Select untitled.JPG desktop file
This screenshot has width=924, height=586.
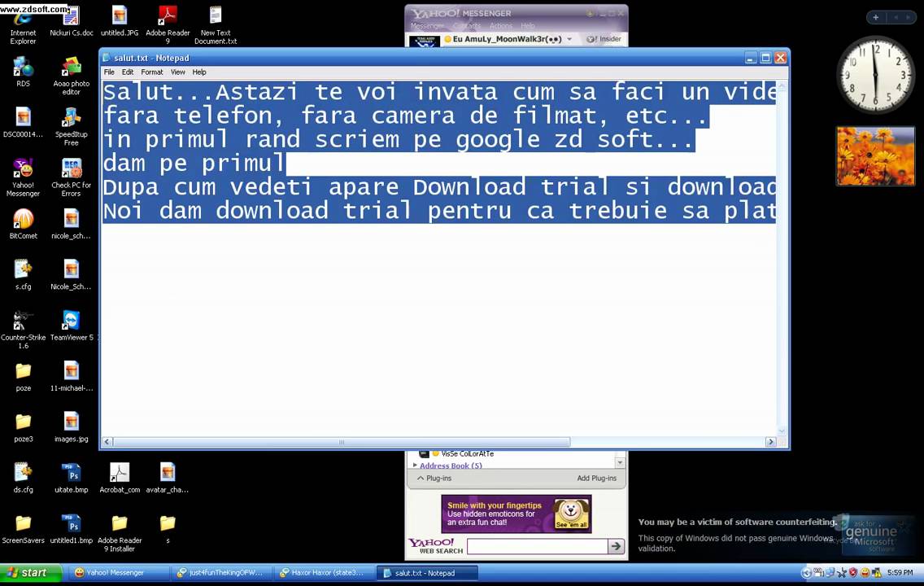tap(120, 21)
